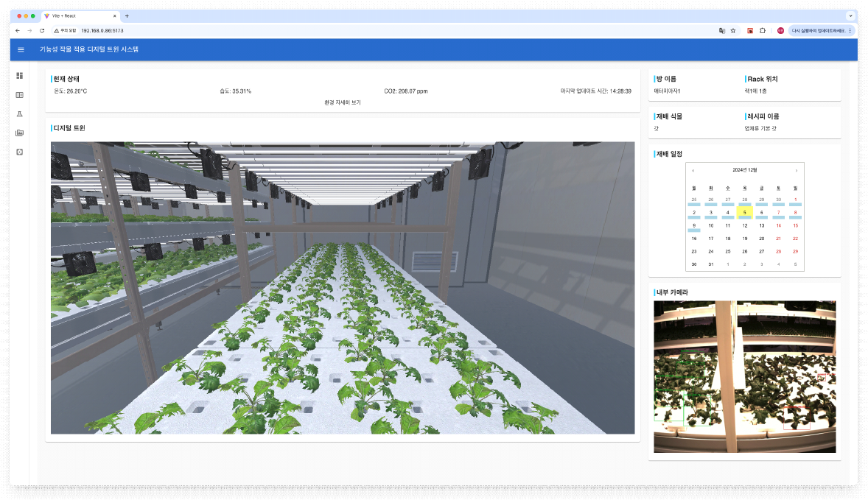Open the hamburger navigation menu

(x=21, y=49)
